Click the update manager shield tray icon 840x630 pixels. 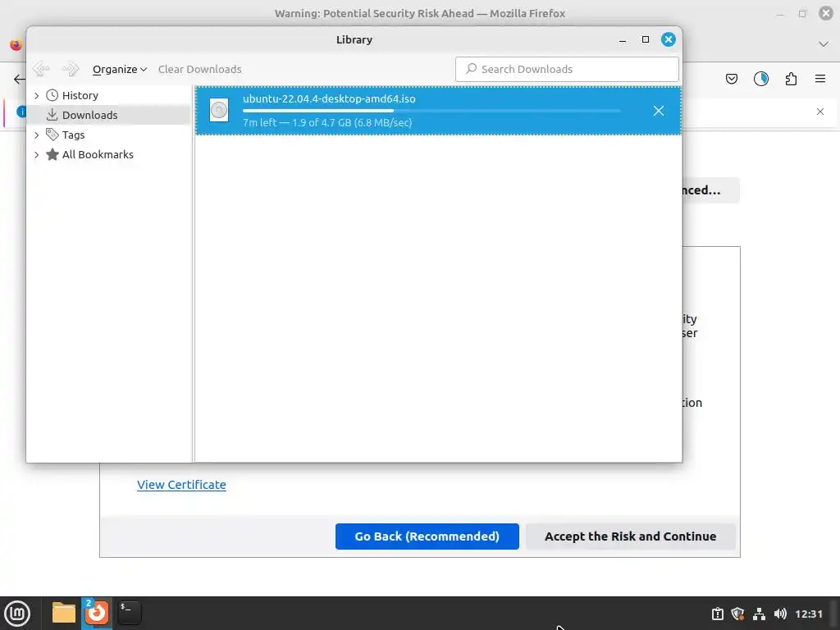tap(737, 614)
